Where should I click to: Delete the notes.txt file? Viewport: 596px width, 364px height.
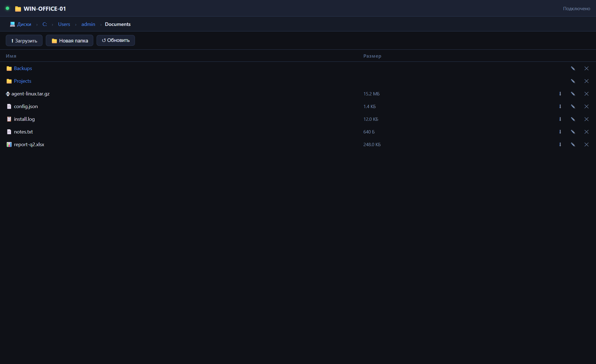click(587, 132)
